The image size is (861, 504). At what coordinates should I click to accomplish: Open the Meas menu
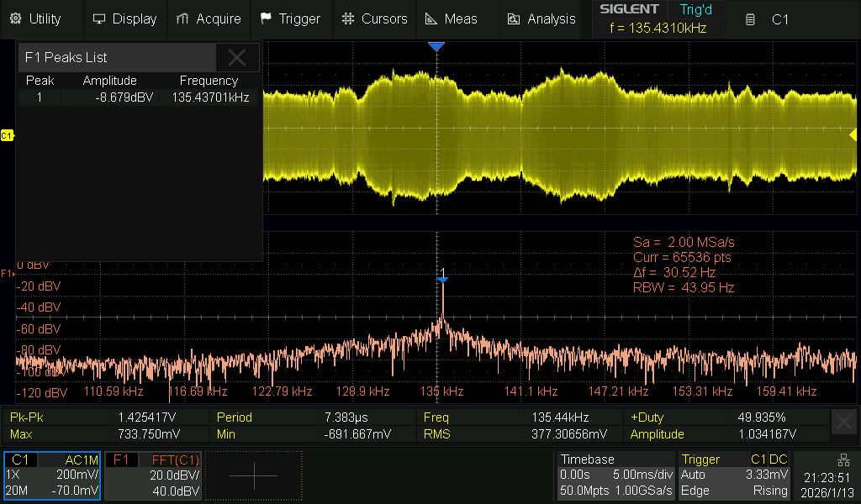[457, 19]
